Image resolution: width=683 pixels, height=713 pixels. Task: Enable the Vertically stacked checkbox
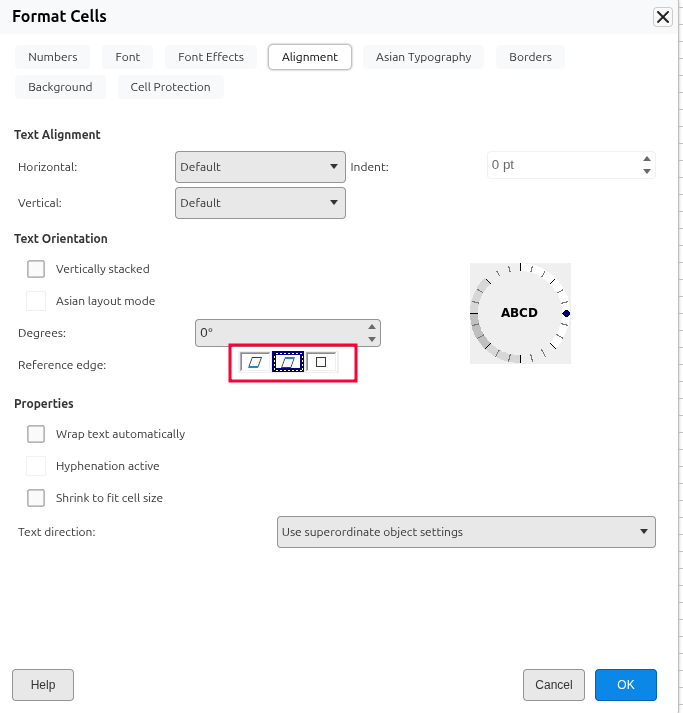[36, 269]
